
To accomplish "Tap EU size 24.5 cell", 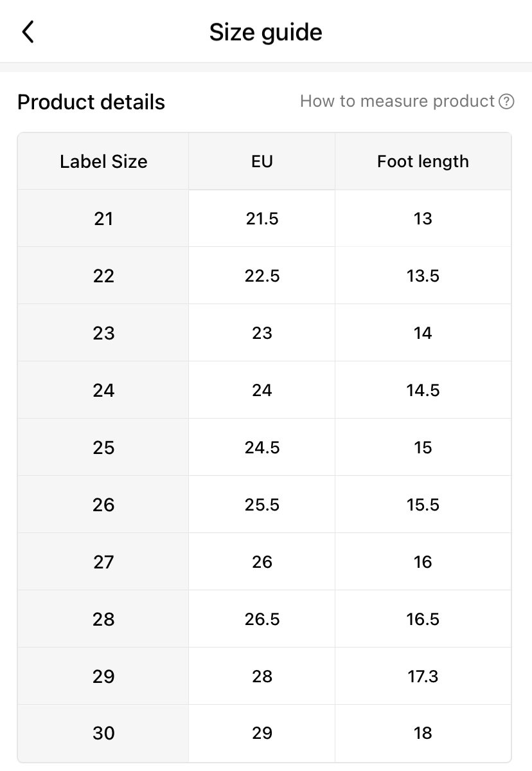I will [262, 448].
